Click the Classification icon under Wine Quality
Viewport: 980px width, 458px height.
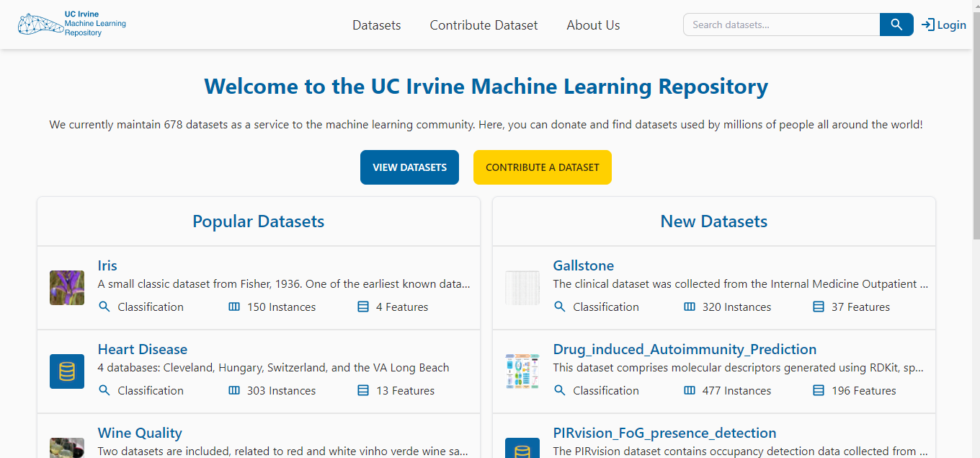point(104,455)
